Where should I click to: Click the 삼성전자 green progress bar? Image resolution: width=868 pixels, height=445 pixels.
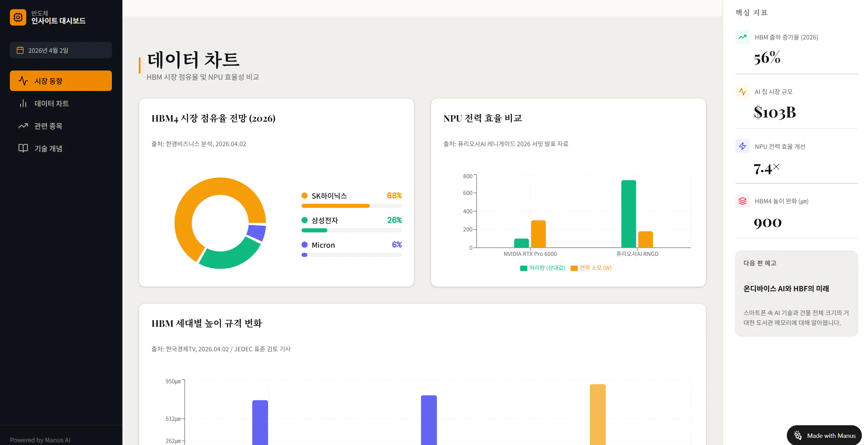(x=314, y=230)
